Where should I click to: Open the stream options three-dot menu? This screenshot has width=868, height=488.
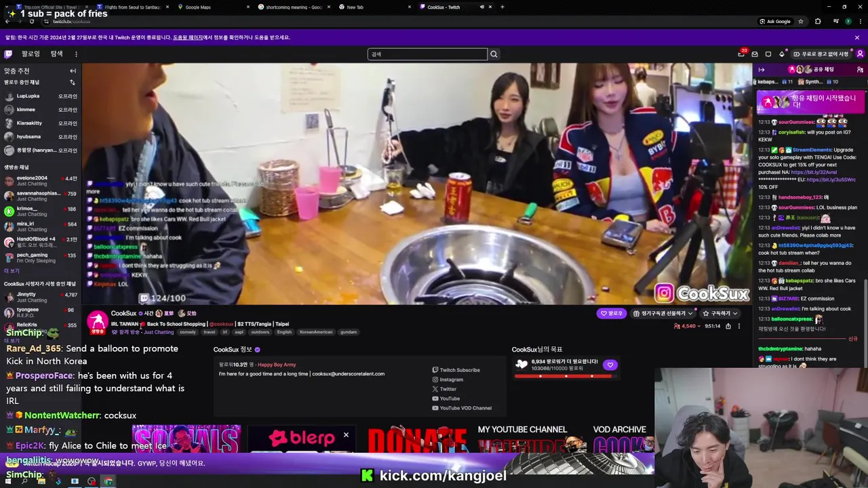click(x=739, y=326)
